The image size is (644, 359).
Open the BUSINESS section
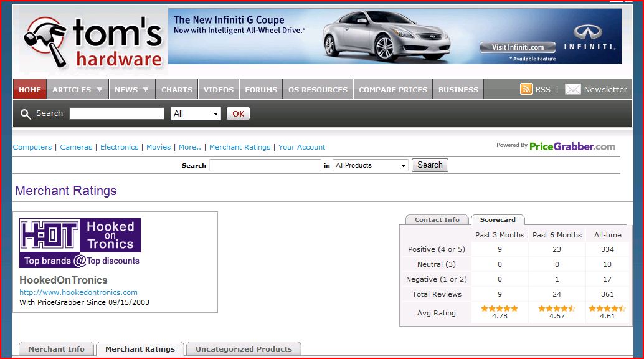(458, 89)
